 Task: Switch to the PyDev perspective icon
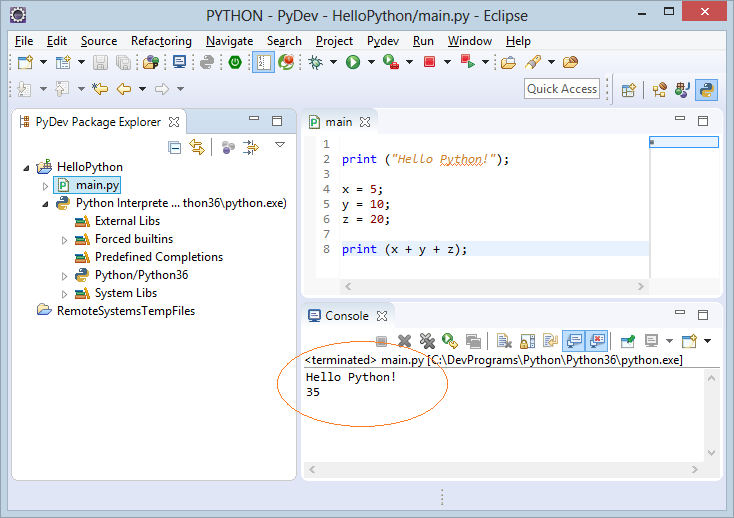[706, 89]
